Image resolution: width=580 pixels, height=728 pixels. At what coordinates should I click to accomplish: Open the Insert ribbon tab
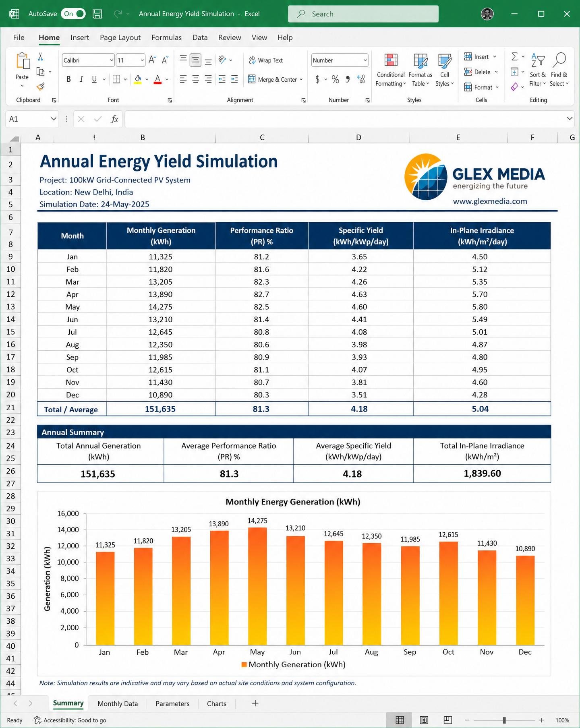point(80,37)
